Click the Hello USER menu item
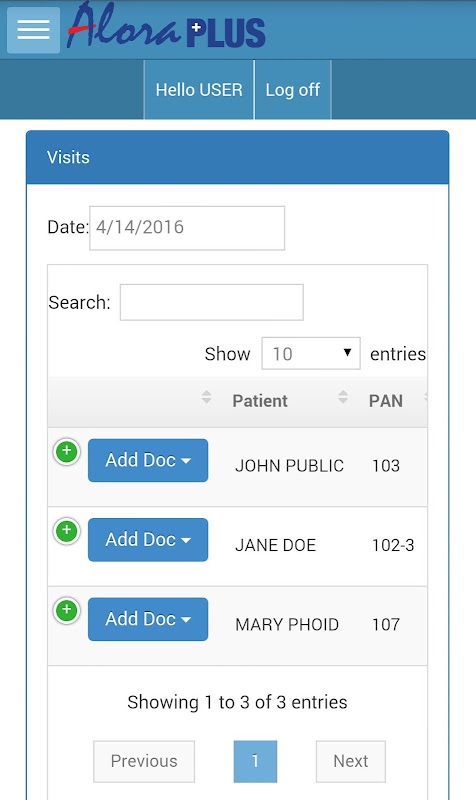Image resolution: width=476 pixels, height=800 pixels. 199,90
